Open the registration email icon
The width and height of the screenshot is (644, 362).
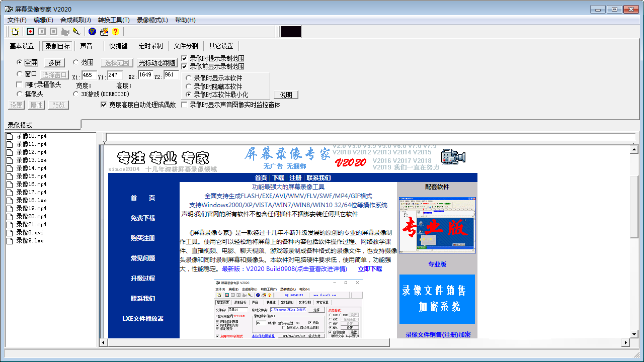tap(105, 31)
